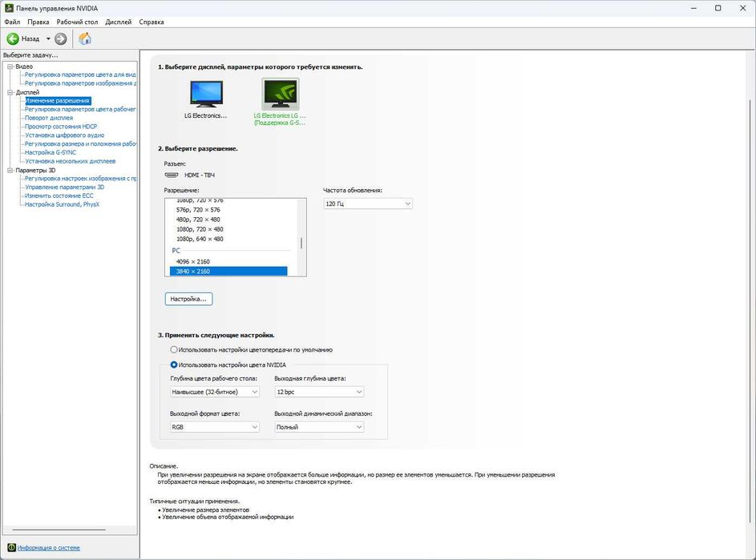Open Поворот дисплея
The width and height of the screenshot is (756, 560).
tap(49, 118)
